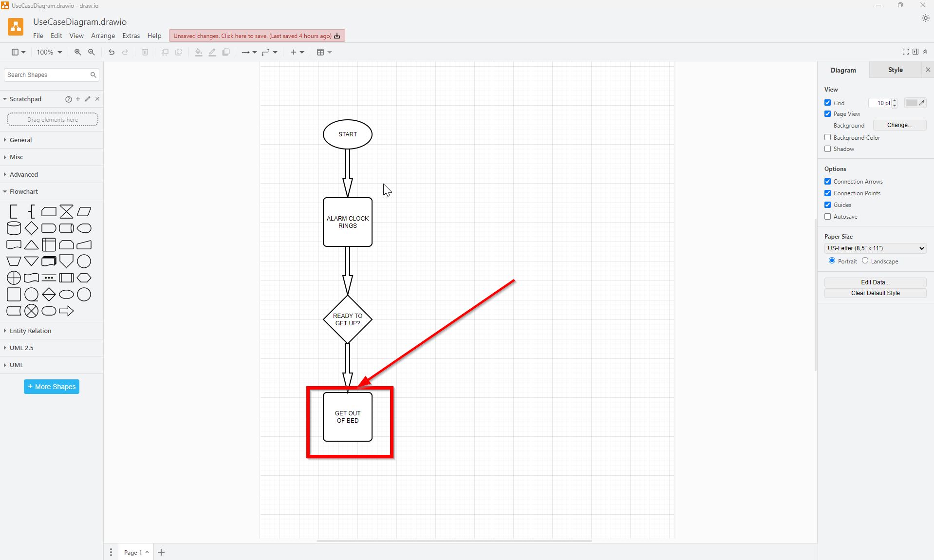Open the Extras menu

click(131, 36)
